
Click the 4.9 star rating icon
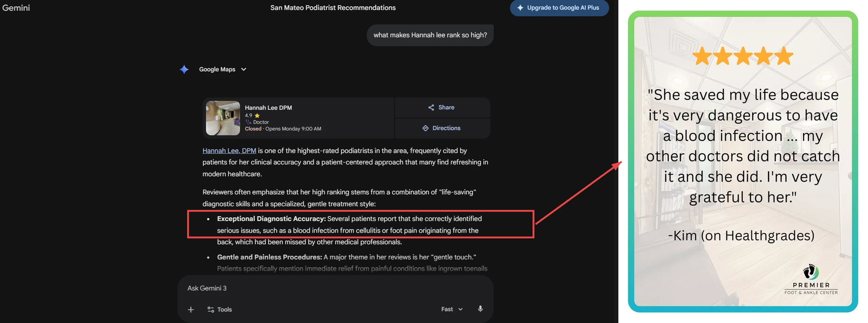[257, 116]
